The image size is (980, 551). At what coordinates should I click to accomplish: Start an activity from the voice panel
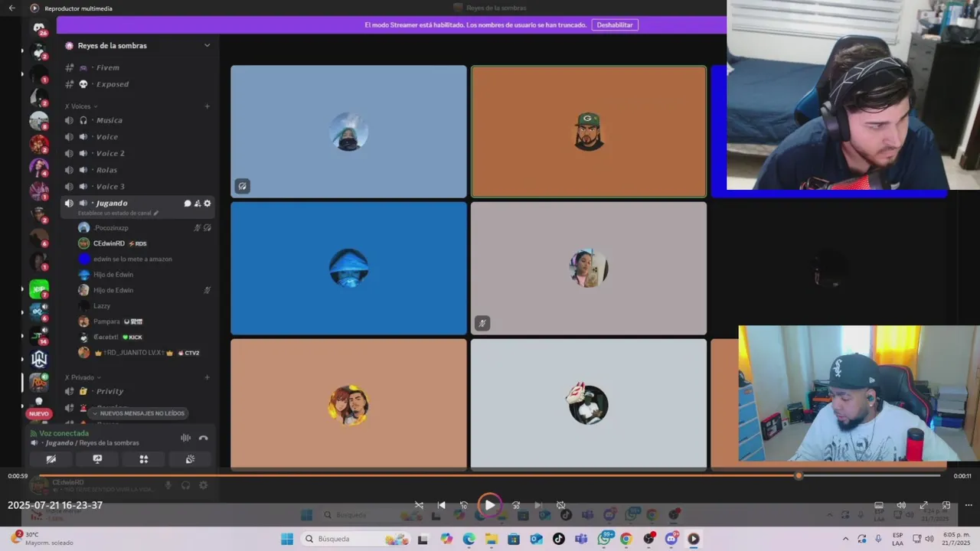click(143, 459)
